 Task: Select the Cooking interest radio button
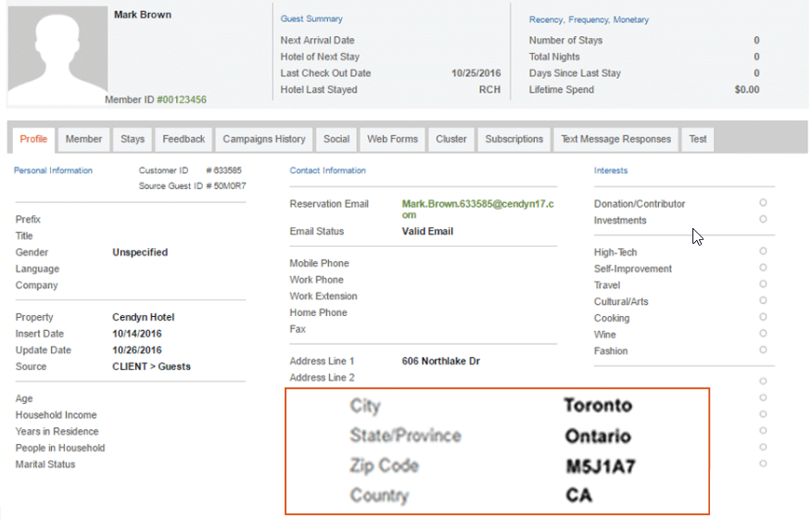pyautogui.click(x=763, y=317)
